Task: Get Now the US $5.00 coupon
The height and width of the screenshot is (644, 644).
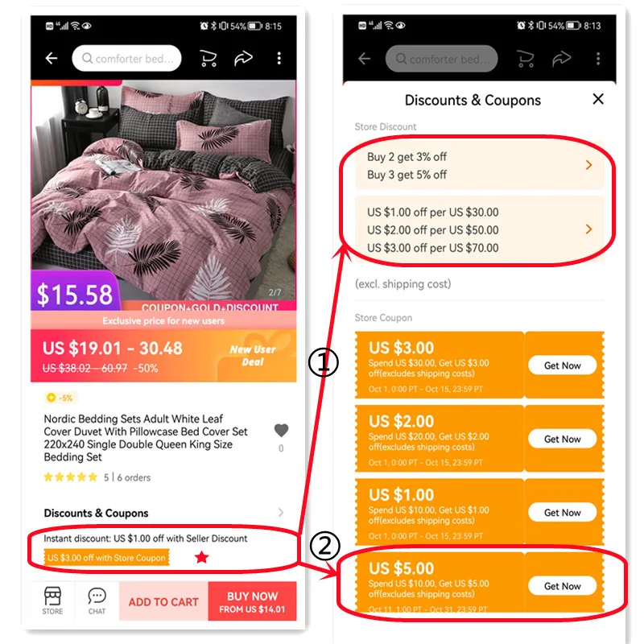Action: 562,586
